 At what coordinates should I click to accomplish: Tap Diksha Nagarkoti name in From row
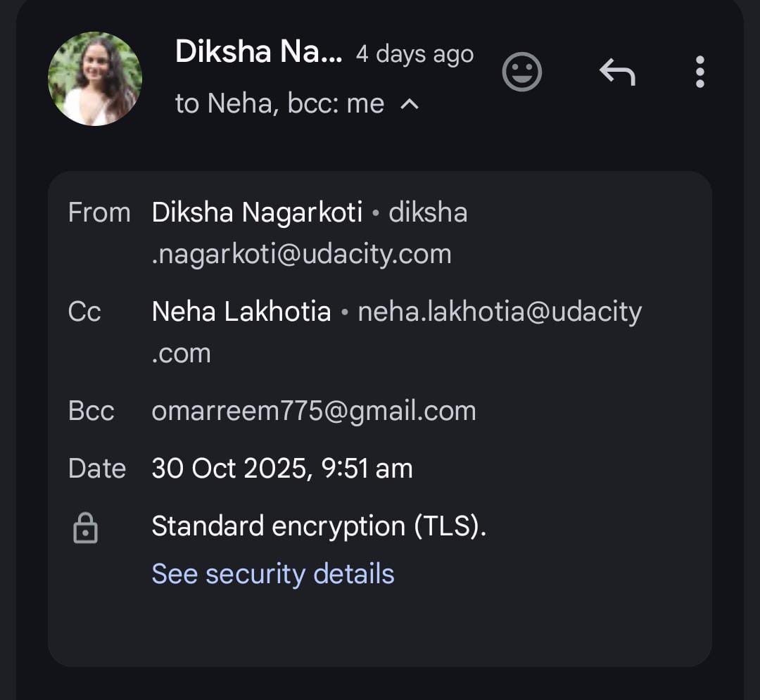(x=257, y=212)
